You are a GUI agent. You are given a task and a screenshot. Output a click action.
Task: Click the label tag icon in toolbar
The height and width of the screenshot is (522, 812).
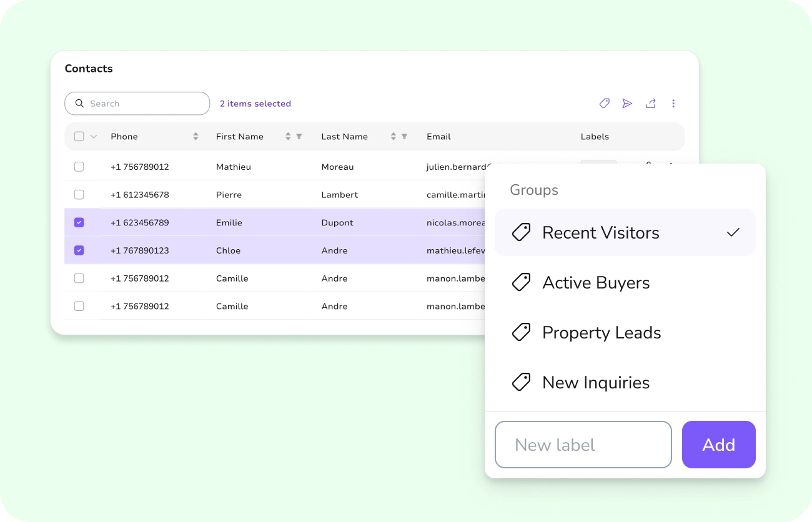click(604, 104)
